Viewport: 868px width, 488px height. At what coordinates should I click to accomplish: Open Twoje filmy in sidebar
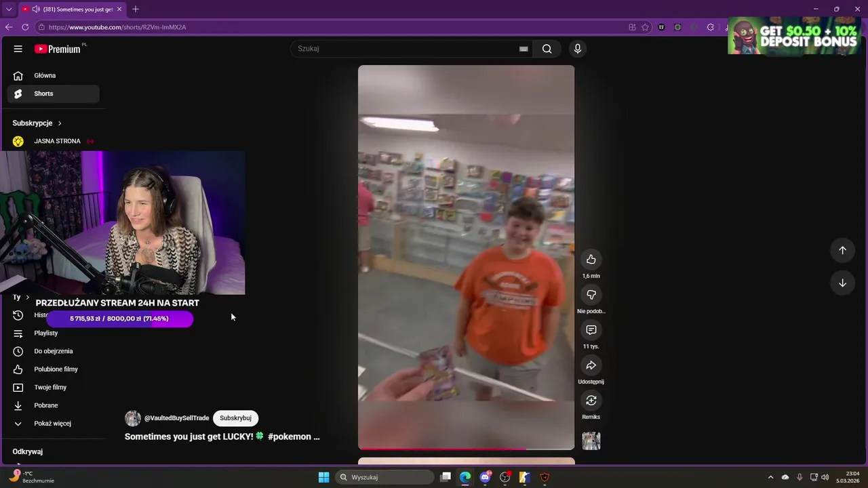[x=53, y=388]
